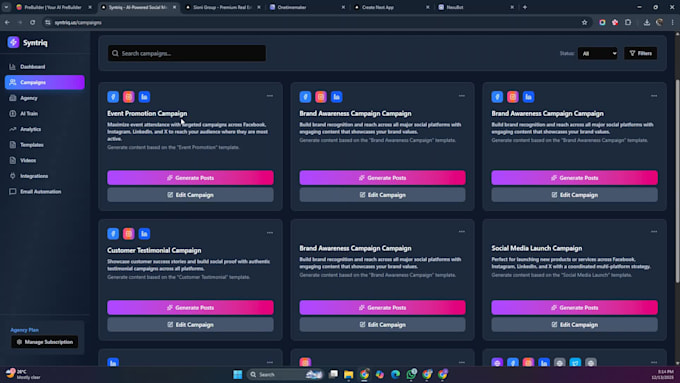Open the Chrome three-dot menu
The image size is (680, 383).
click(673, 23)
